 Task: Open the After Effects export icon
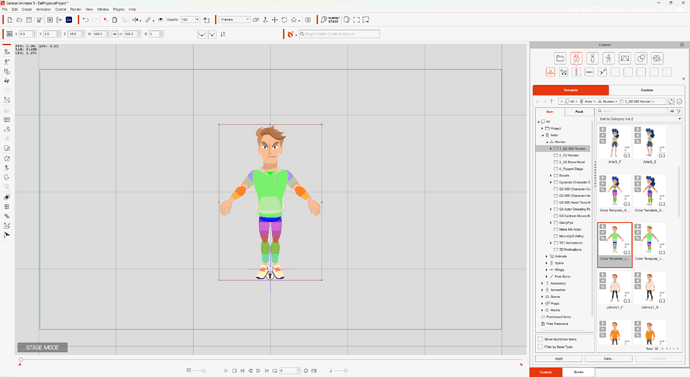point(69,20)
